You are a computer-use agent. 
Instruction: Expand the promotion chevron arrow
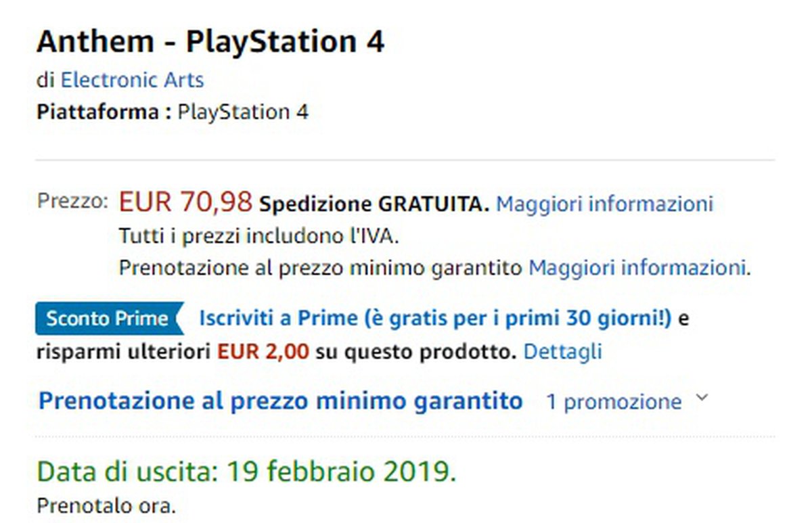(702, 399)
